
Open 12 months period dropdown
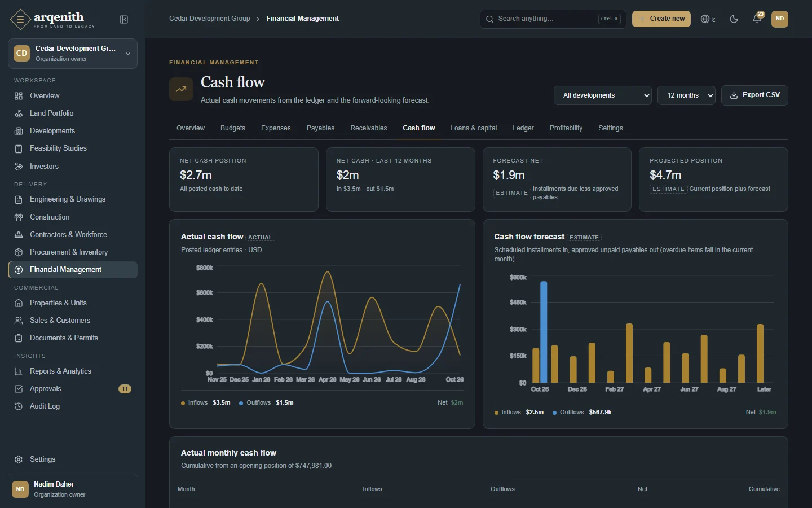coord(686,95)
